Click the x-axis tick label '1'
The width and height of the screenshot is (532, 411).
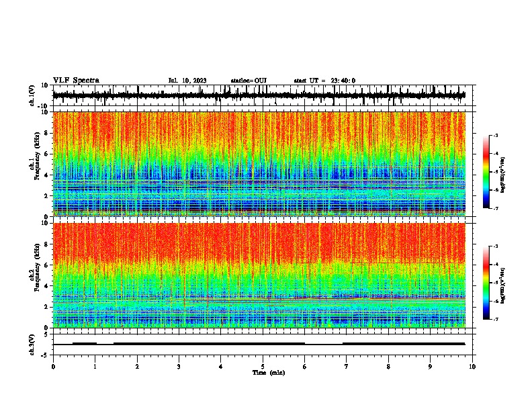tap(95, 367)
